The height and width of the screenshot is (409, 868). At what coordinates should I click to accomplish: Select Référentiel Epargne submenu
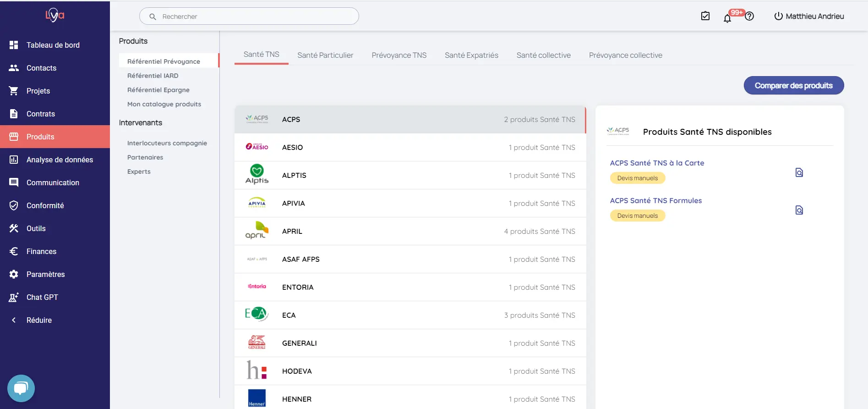click(x=158, y=90)
